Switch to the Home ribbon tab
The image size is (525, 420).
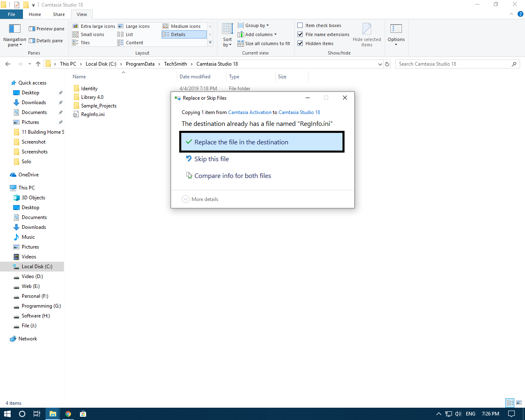pyautogui.click(x=35, y=14)
